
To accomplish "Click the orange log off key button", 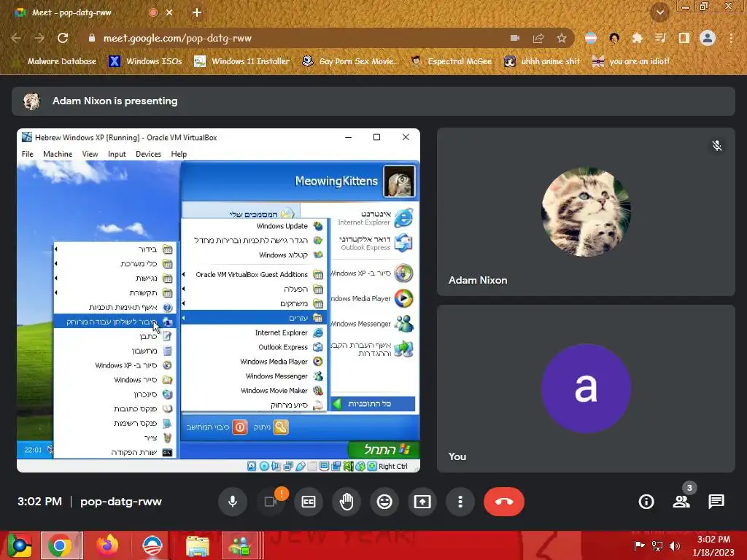I will click(281, 427).
